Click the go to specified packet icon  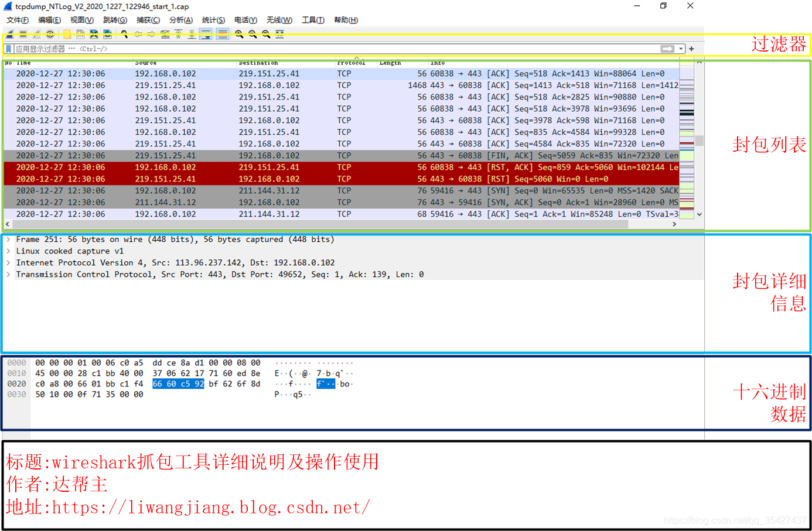pyautogui.click(x=165, y=35)
